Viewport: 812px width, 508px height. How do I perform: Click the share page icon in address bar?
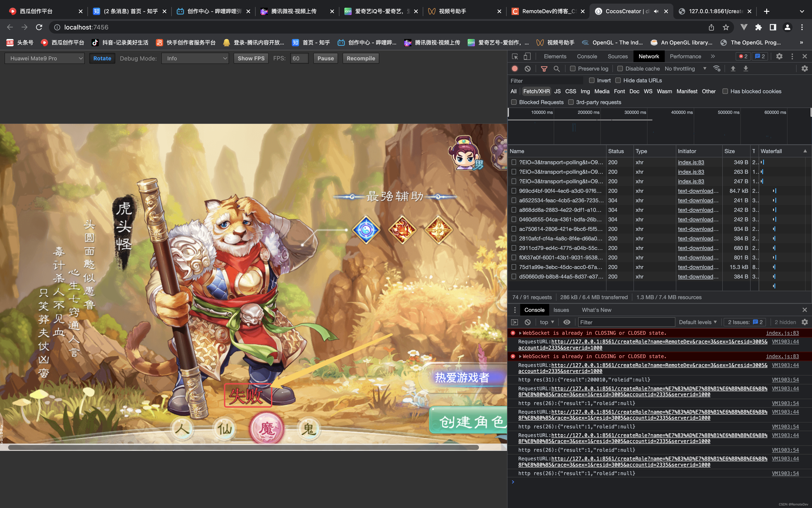click(x=711, y=27)
